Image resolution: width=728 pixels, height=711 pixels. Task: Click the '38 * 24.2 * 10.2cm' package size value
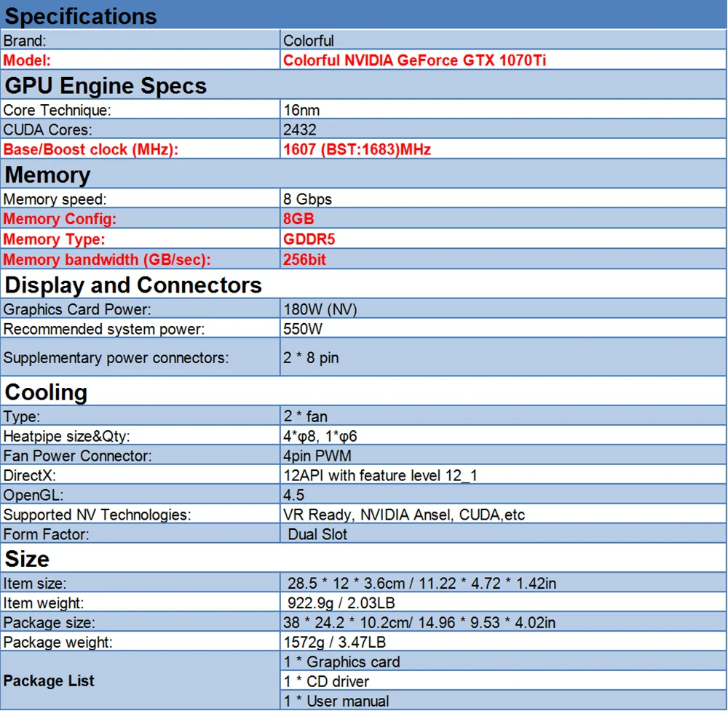click(348, 623)
